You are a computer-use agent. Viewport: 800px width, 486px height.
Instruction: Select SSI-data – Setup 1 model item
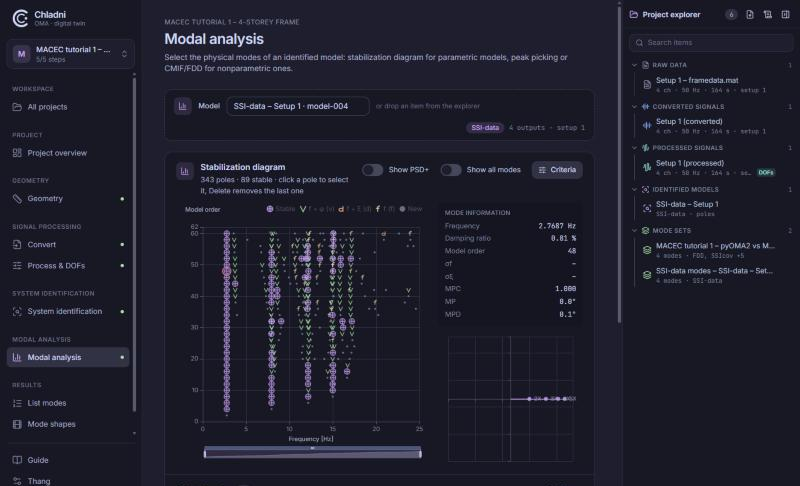[x=714, y=209]
